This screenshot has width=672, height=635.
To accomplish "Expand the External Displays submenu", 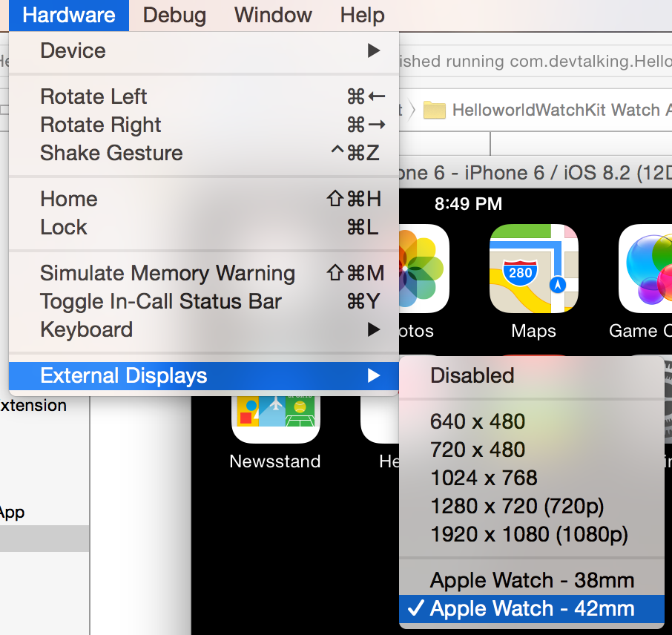I will [x=204, y=375].
